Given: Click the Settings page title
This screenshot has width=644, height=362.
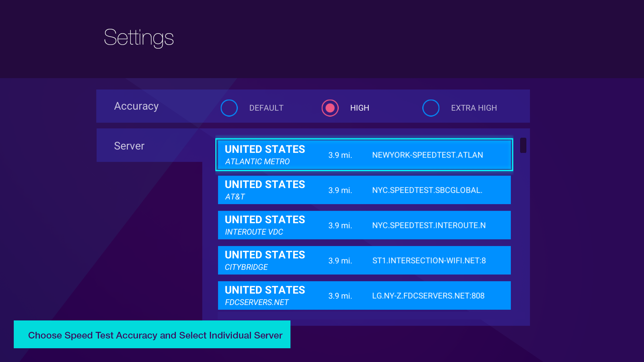Looking at the screenshot, I should [139, 38].
